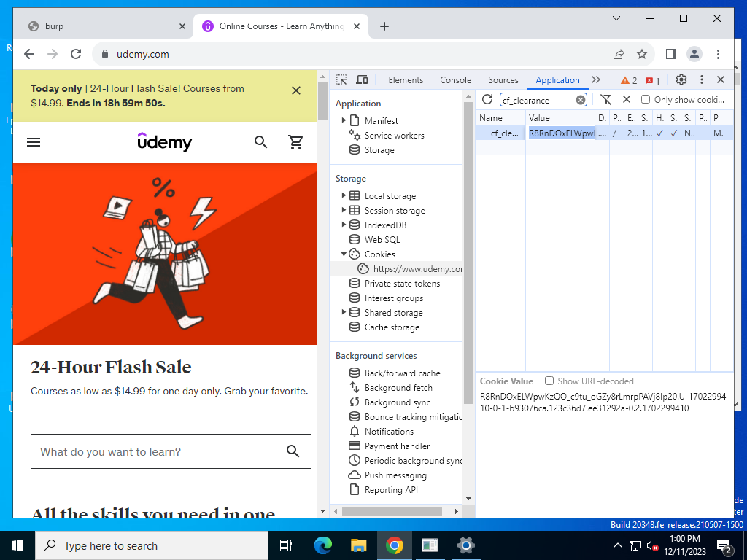
Task: Show more DevTools tabs chevron
Action: click(596, 79)
